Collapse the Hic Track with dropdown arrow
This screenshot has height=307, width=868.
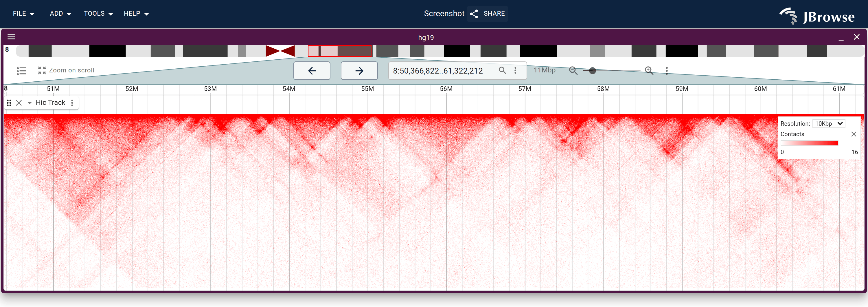(x=30, y=103)
